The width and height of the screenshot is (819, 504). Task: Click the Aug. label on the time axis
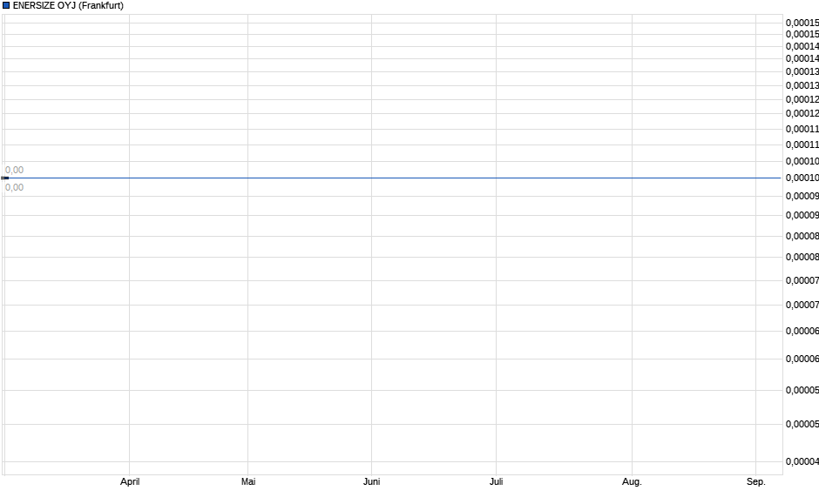coord(632,481)
